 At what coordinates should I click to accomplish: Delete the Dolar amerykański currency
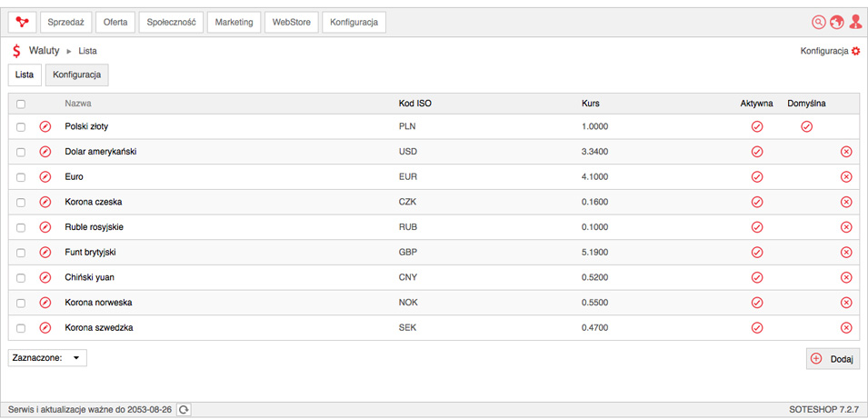[x=846, y=152]
